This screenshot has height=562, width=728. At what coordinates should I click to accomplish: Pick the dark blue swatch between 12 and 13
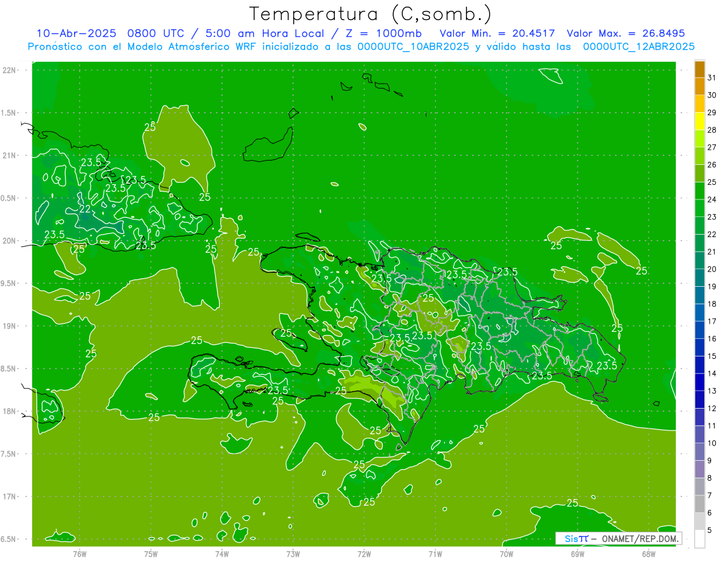(699, 400)
